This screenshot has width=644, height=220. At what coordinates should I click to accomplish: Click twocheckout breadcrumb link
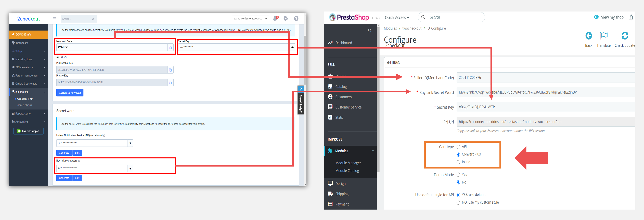tap(412, 28)
